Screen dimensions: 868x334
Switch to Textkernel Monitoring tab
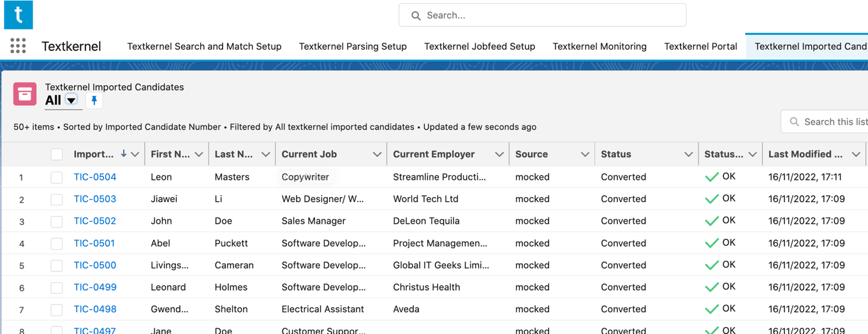[x=600, y=46]
